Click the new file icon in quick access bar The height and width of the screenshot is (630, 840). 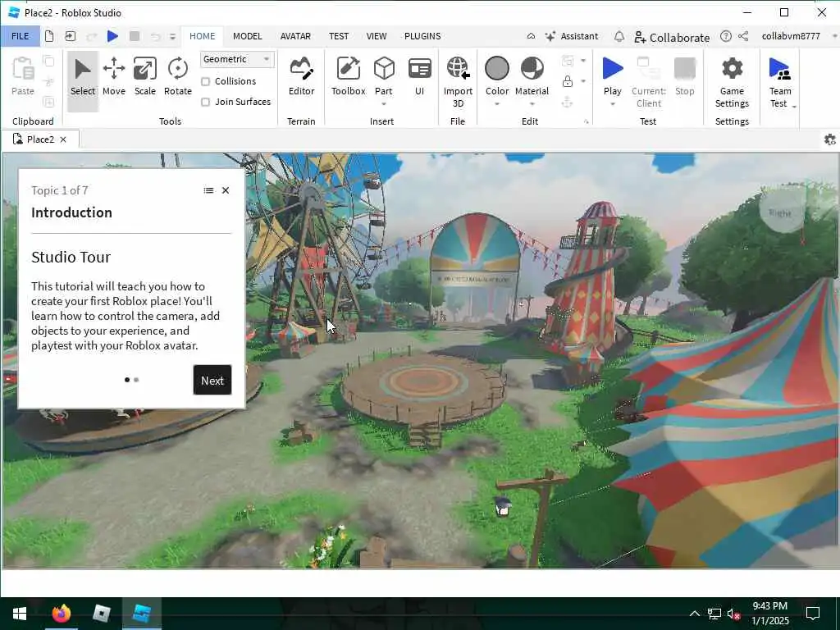tap(49, 36)
